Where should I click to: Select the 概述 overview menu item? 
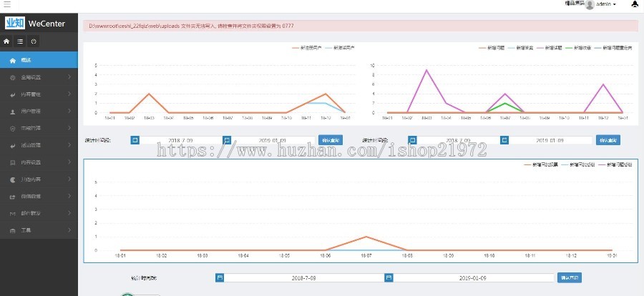(x=39, y=60)
